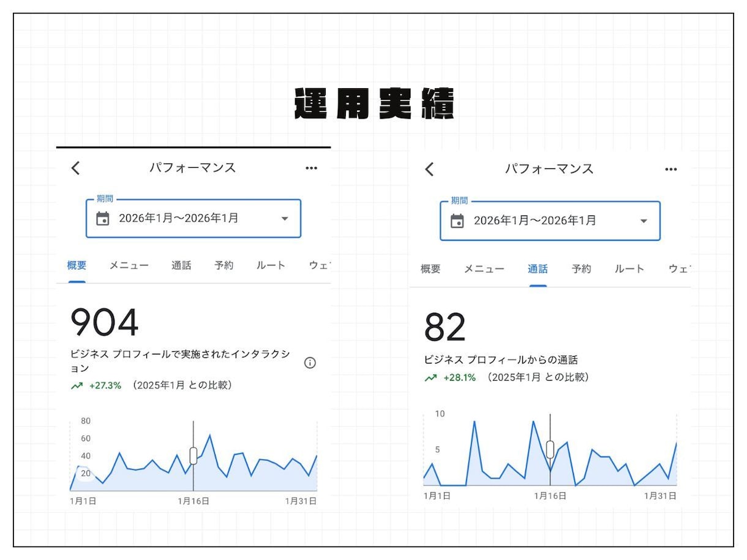747x560 pixels.
Task: Click chart slider handle in right graph
Action: click(x=550, y=449)
